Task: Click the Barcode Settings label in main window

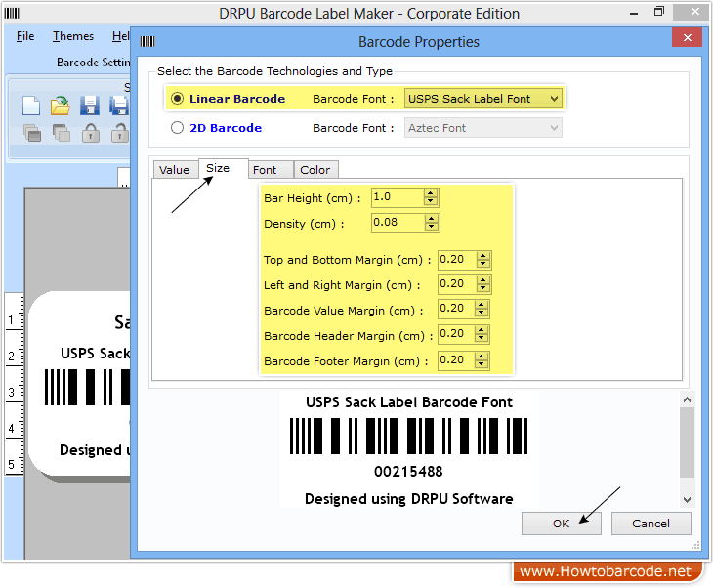Action: (x=93, y=63)
